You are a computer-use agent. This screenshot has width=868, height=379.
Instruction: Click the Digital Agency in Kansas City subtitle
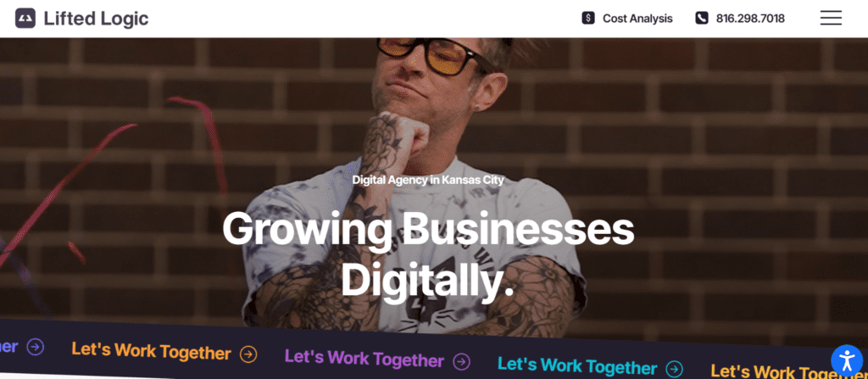[428, 180]
